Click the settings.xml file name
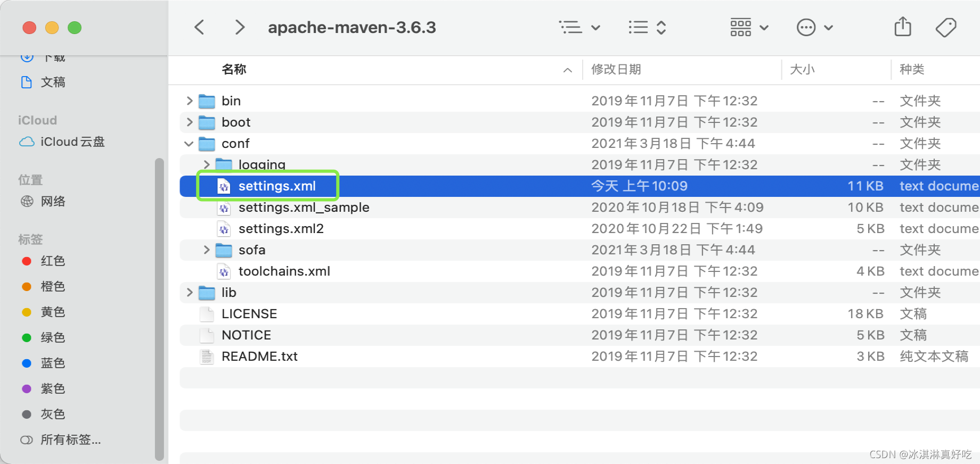This screenshot has height=464, width=980. pyautogui.click(x=277, y=186)
